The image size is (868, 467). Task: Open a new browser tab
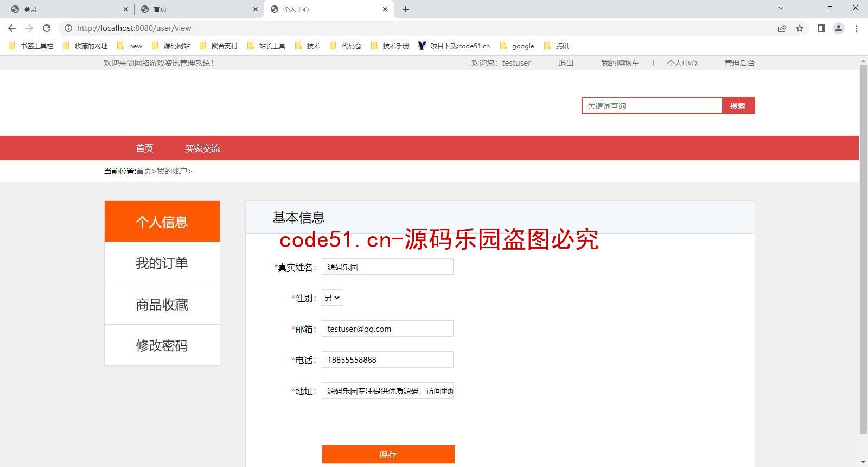406,9
